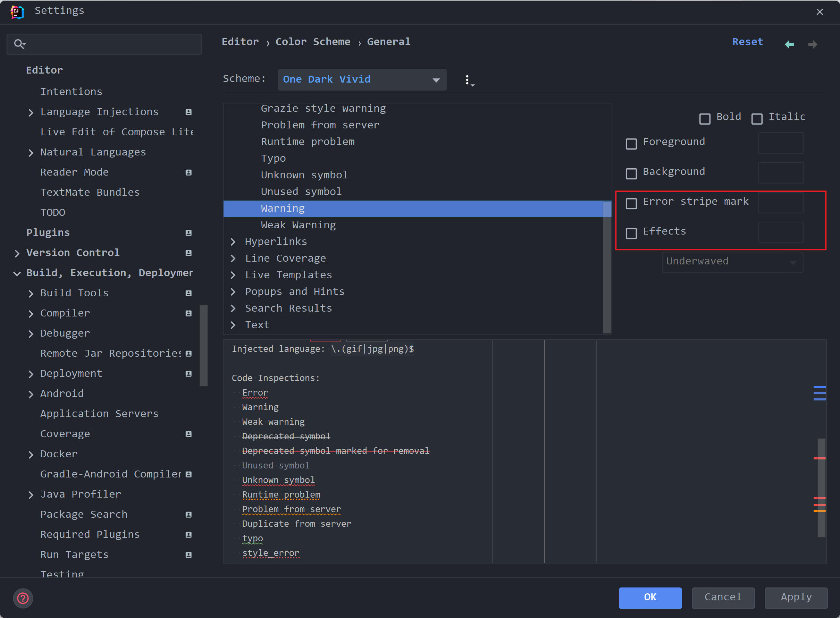Collapse Build, Execution, Deployment section

pos(17,273)
